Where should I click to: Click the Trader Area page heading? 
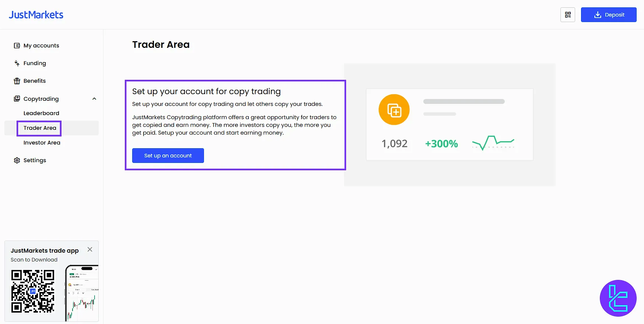161,44
